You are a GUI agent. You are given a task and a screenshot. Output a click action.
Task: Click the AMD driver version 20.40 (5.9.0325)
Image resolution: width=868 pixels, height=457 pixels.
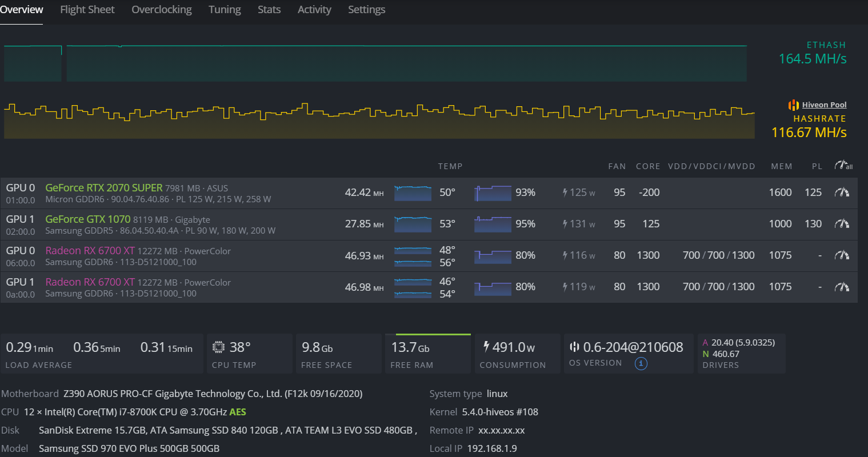[743, 343]
